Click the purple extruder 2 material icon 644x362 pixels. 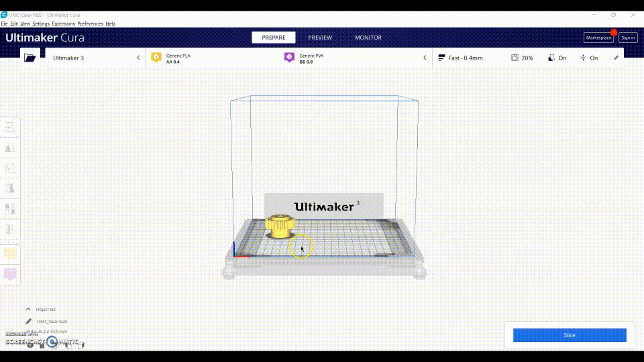[289, 58]
